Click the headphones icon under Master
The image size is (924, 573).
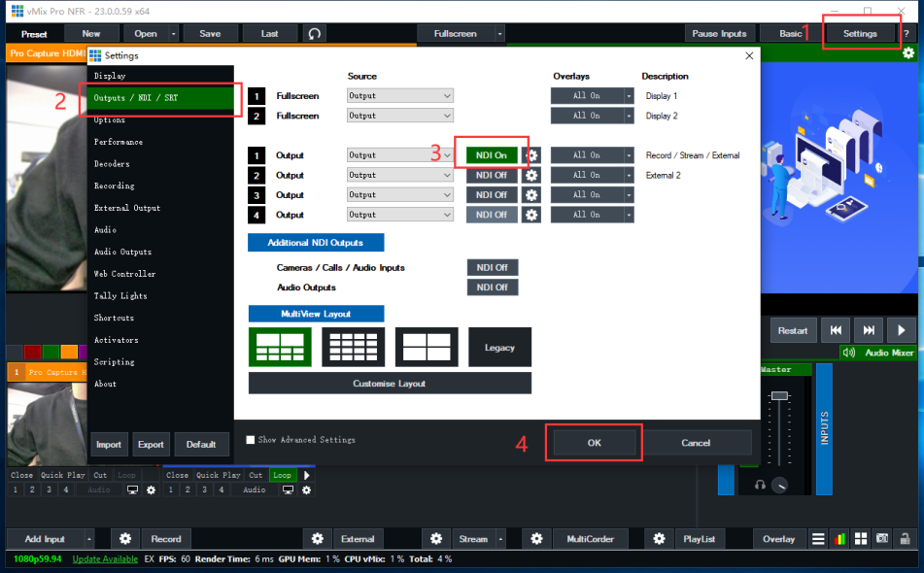pyautogui.click(x=760, y=485)
